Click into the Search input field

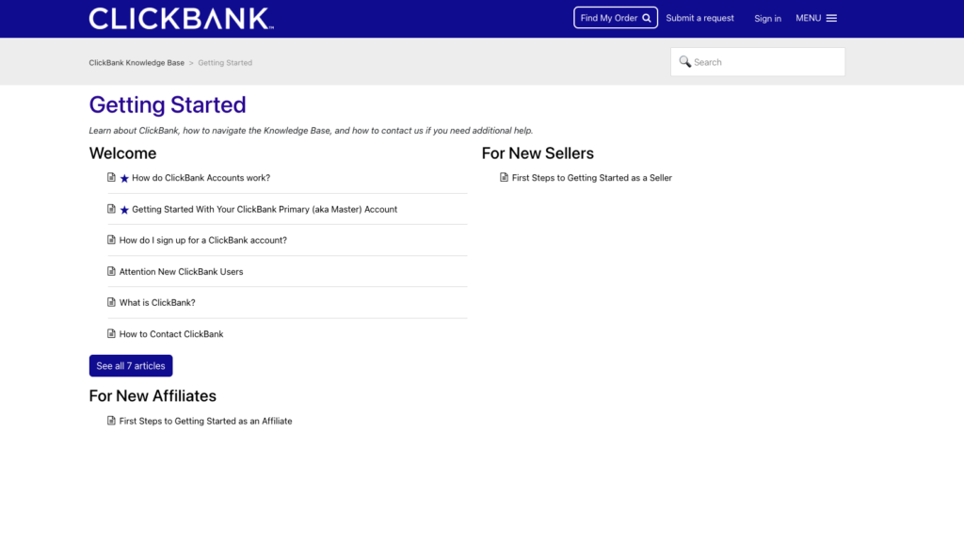click(758, 62)
